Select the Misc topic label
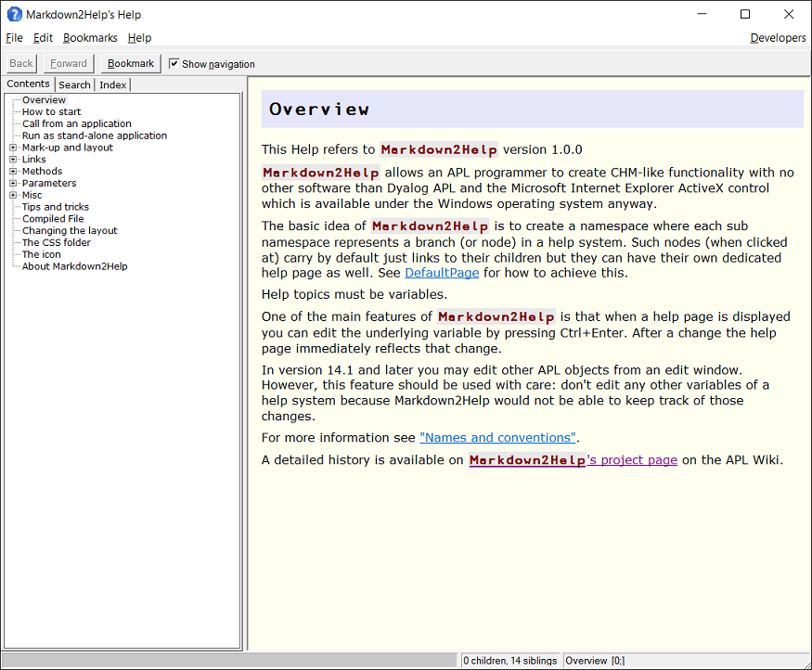 point(32,195)
